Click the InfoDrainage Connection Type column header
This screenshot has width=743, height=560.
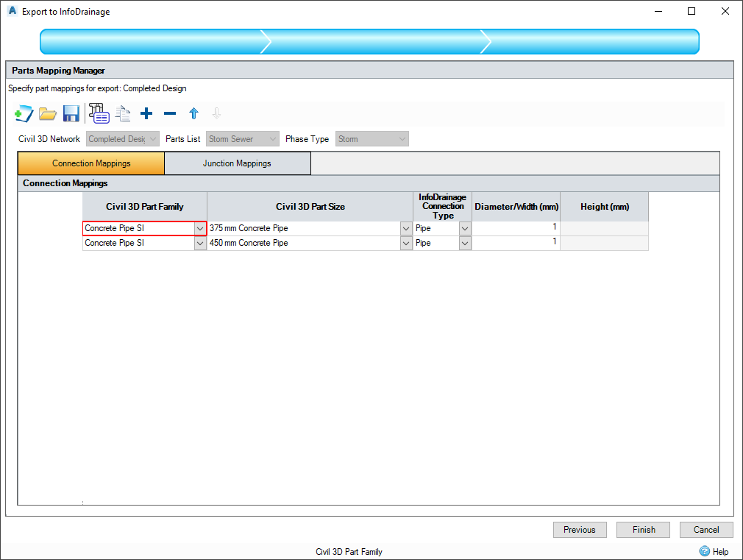tap(442, 206)
